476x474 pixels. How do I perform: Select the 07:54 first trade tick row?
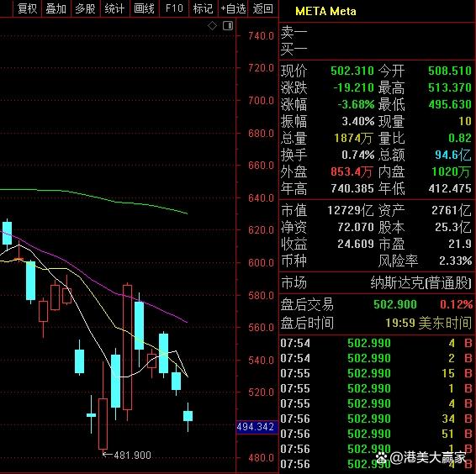pos(377,343)
